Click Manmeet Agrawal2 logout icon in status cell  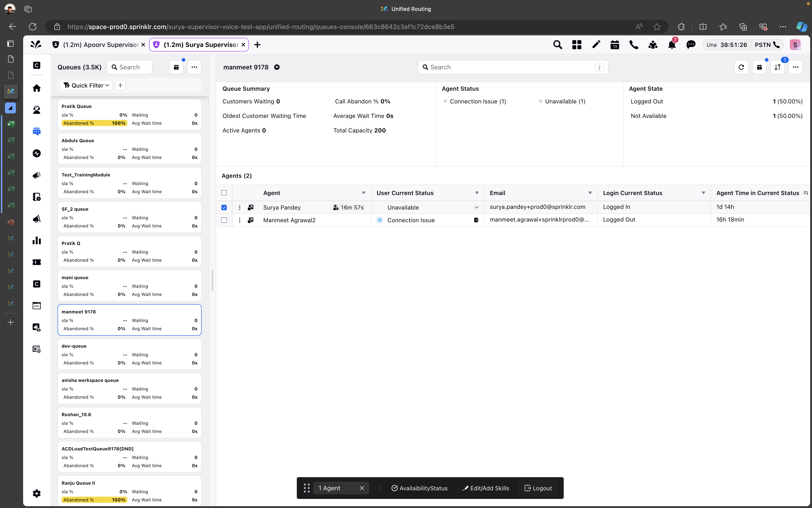point(476,220)
